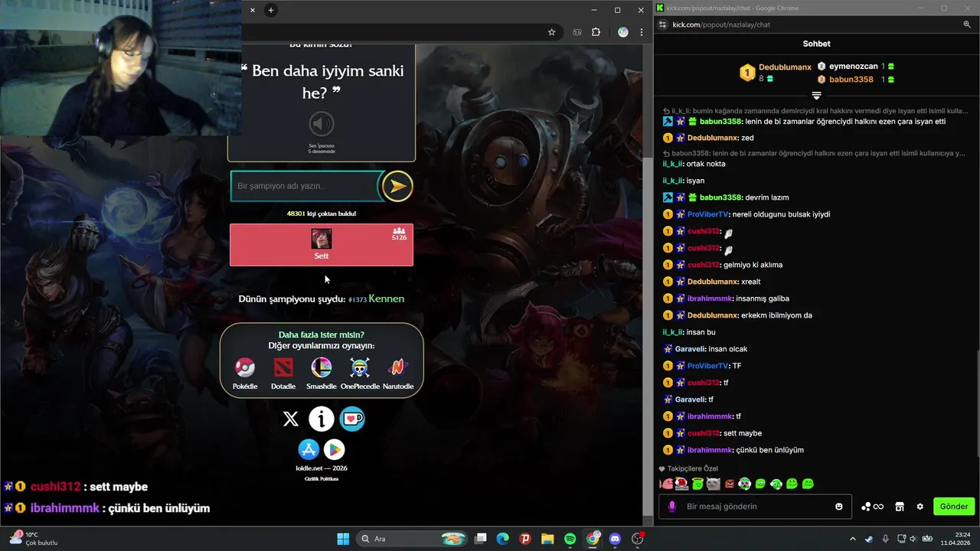Open the Google Play download icon
980x551 pixels.
pos(334,449)
